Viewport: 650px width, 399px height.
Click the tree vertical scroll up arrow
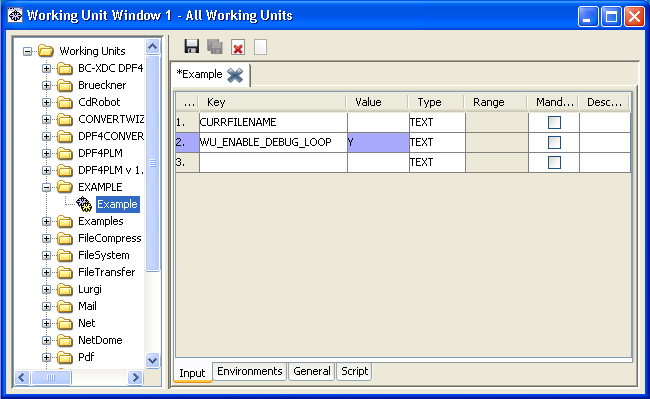click(x=153, y=46)
